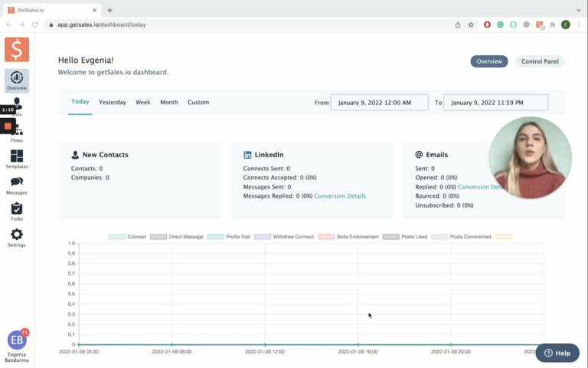Click the EB user avatar
588x368 pixels.
(x=17, y=340)
